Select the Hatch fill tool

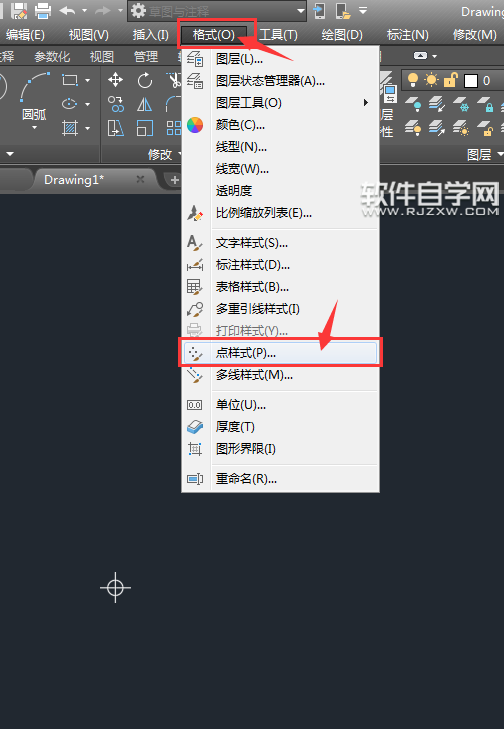(x=70, y=127)
